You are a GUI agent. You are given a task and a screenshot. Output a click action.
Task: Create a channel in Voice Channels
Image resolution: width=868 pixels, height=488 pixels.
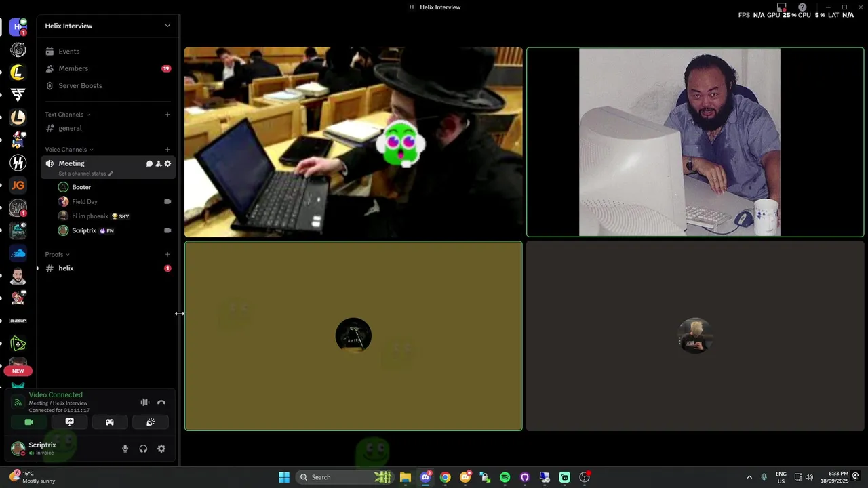(x=167, y=150)
